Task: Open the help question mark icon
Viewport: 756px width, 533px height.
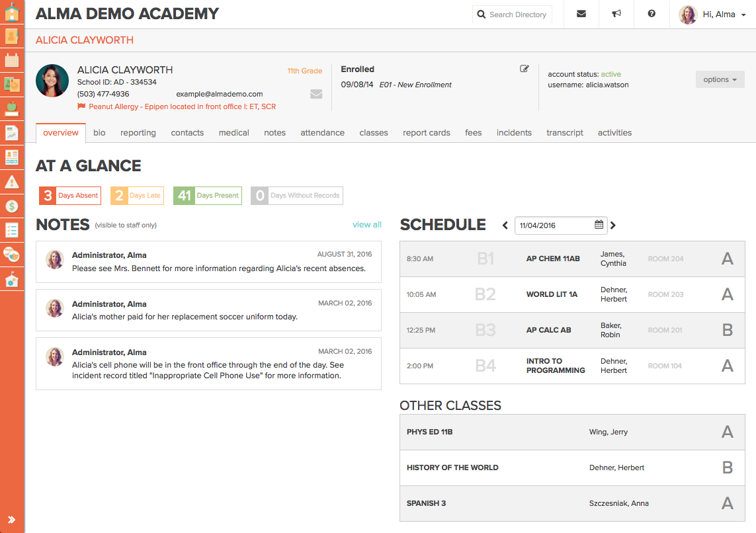Action: [651, 14]
